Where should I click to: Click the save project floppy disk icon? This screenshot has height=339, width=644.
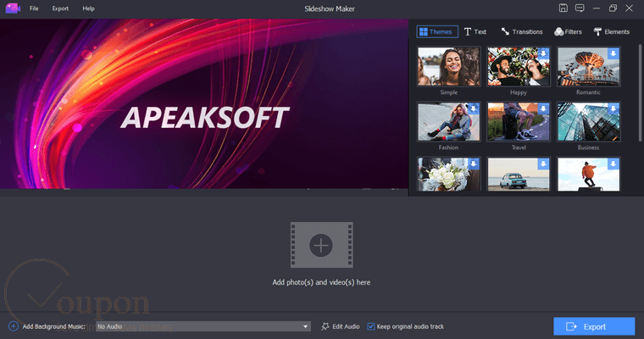tap(563, 8)
